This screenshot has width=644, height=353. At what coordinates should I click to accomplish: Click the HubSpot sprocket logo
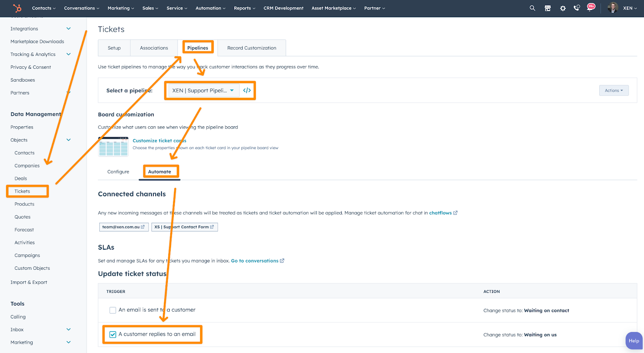[x=17, y=8]
